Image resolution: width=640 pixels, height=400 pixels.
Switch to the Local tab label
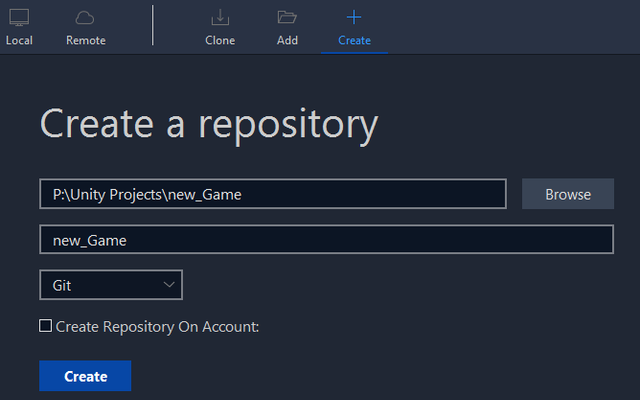(19, 40)
